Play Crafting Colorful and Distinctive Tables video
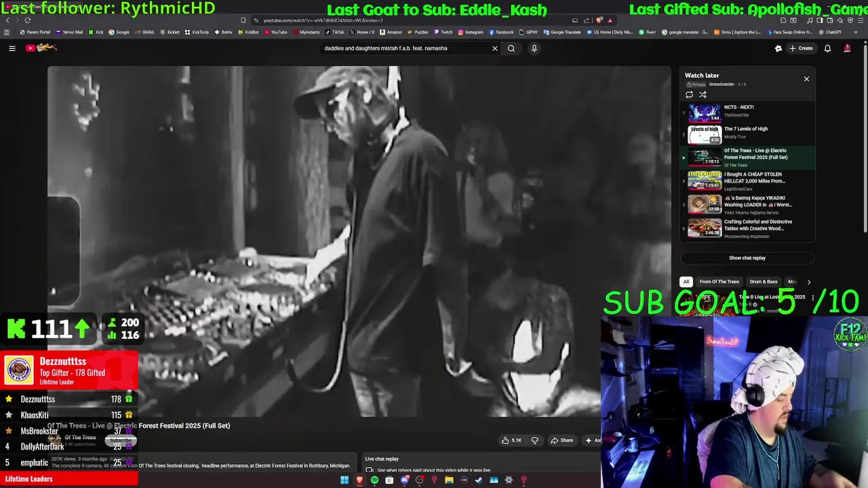The image size is (868, 488). (747, 228)
